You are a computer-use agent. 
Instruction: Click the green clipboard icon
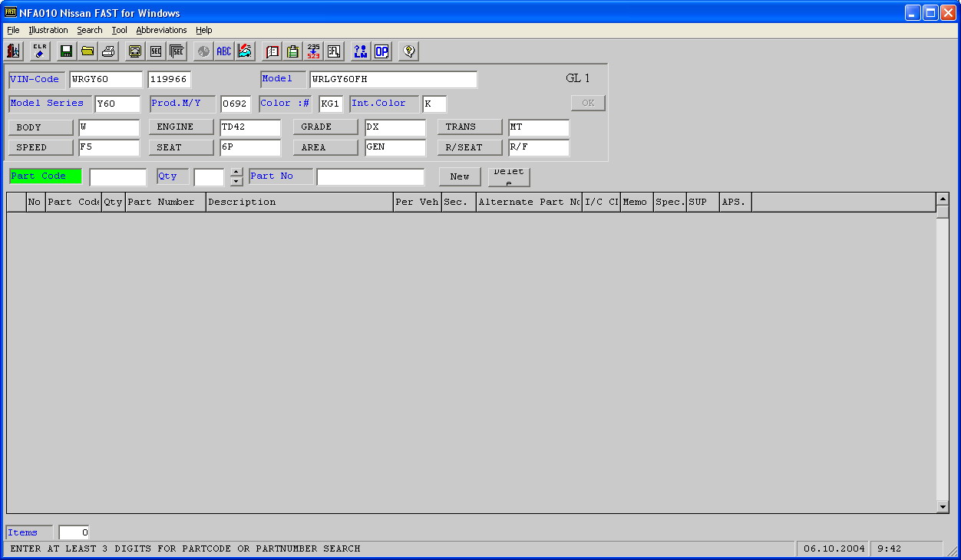click(x=292, y=51)
